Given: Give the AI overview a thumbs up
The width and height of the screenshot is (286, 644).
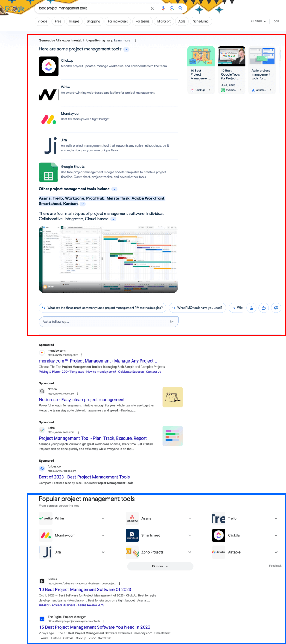Looking at the screenshot, I should tap(264, 308).
